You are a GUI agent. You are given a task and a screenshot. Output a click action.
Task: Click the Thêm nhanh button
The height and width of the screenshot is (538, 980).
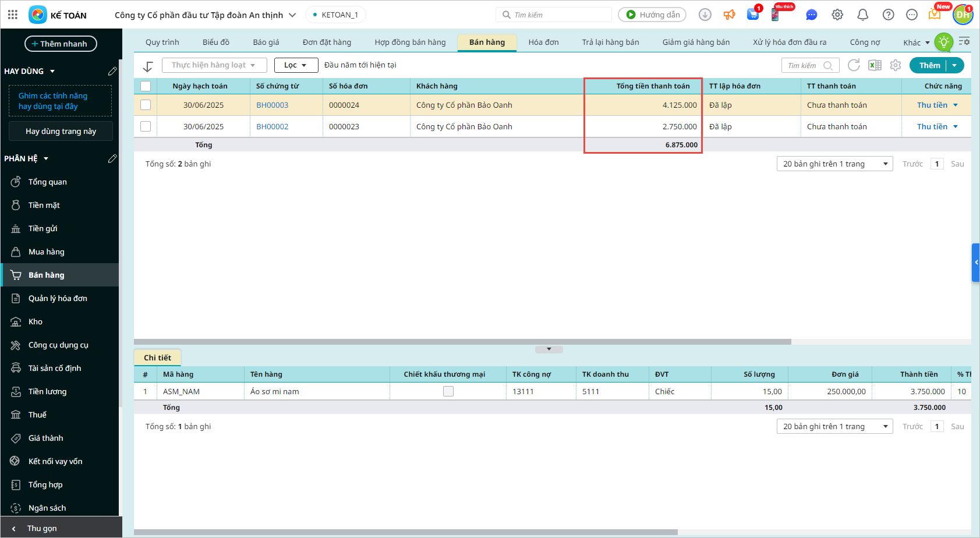click(x=61, y=44)
